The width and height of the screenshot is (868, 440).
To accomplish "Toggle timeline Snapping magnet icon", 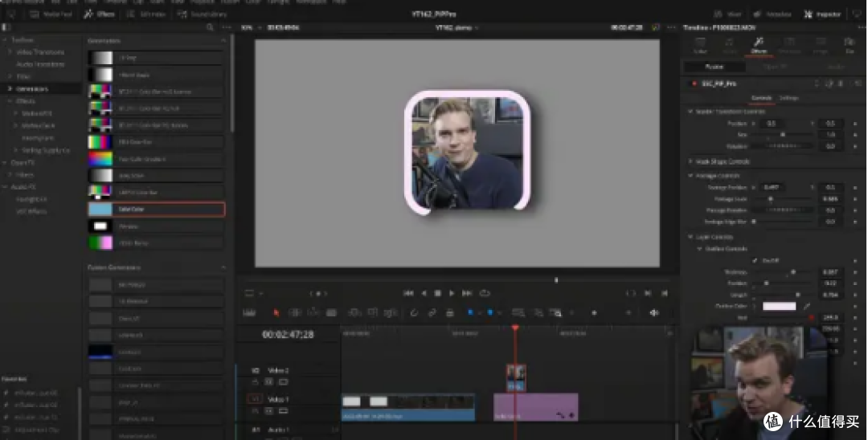I will pos(414,313).
